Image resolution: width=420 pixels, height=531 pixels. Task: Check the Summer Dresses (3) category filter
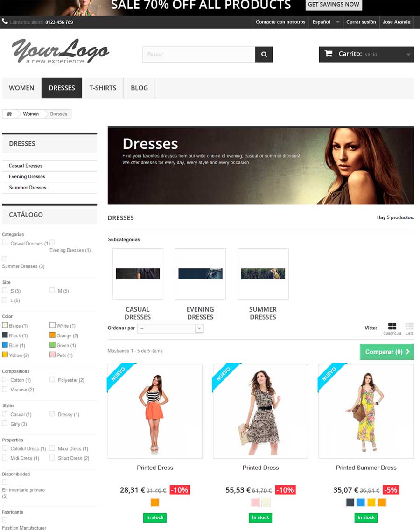click(x=4, y=259)
